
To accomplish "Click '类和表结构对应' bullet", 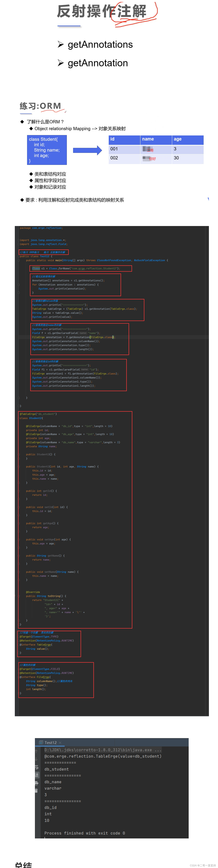I will coord(50,174).
